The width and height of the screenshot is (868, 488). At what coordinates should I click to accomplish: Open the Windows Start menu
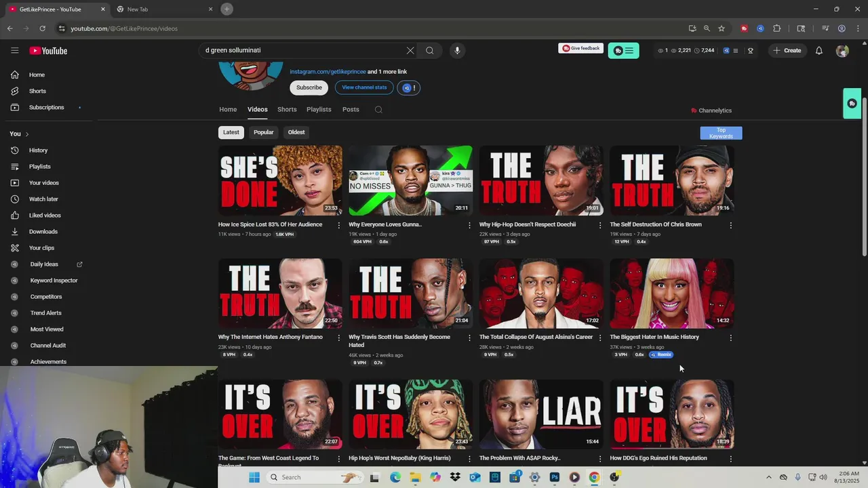tap(254, 477)
